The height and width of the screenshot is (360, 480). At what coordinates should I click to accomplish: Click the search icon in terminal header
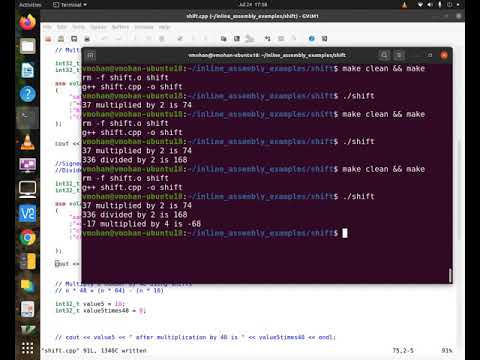point(384,55)
